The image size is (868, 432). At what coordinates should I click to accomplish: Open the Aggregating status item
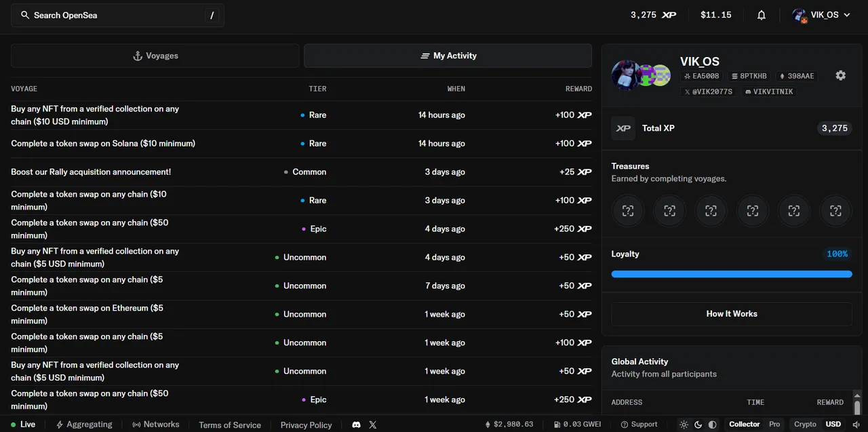pyautogui.click(x=84, y=425)
